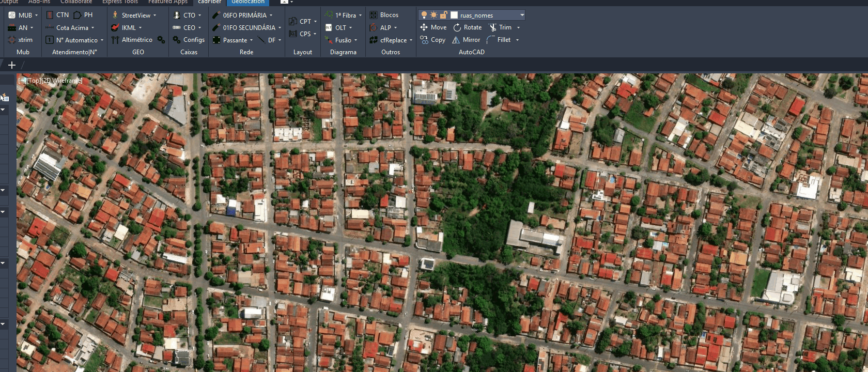
Task: Select the Move tool
Action: 433,27
